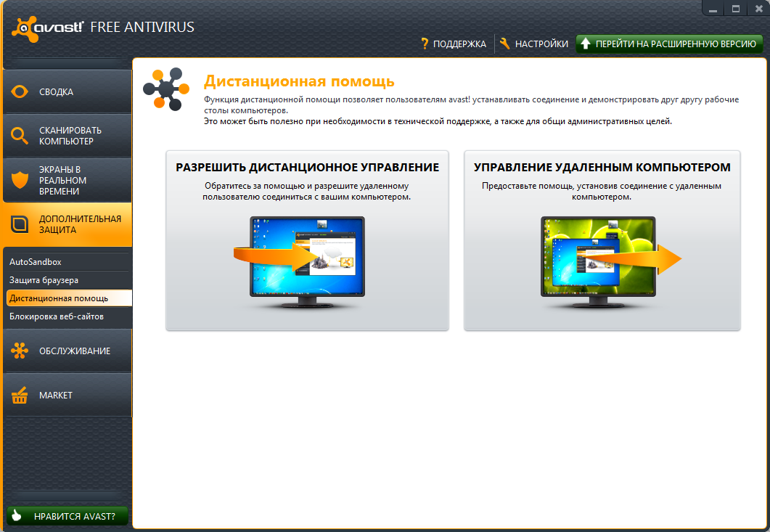The width and height of the screenshot is (770, 532).
Task: Click the shield icon for Экраны в реальном времени
Action: point(20,180)
